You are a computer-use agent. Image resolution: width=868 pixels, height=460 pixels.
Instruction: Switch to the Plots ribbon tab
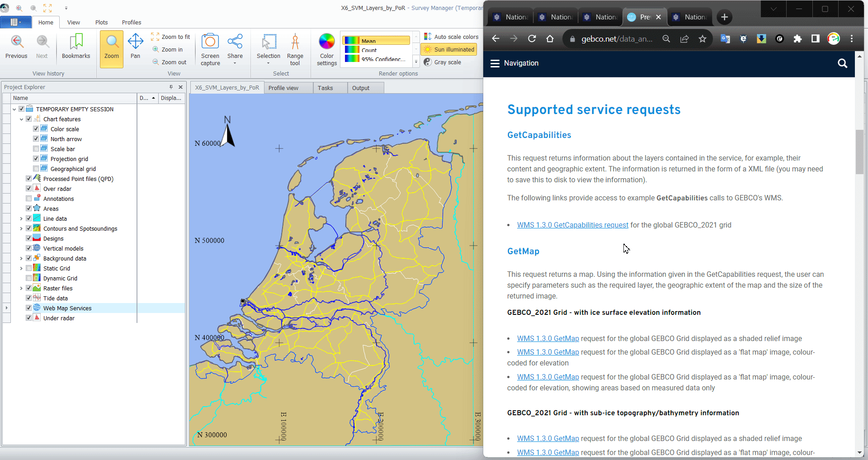coord(101,22)
